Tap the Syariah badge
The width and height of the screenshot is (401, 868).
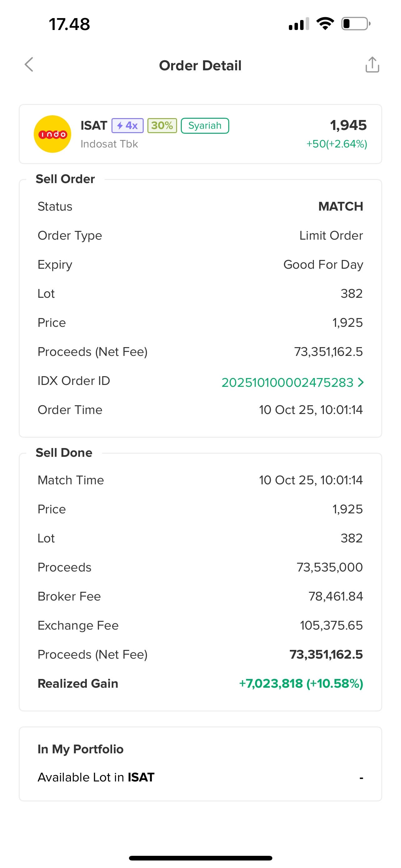pyautogui.click(x=205, y=126)
